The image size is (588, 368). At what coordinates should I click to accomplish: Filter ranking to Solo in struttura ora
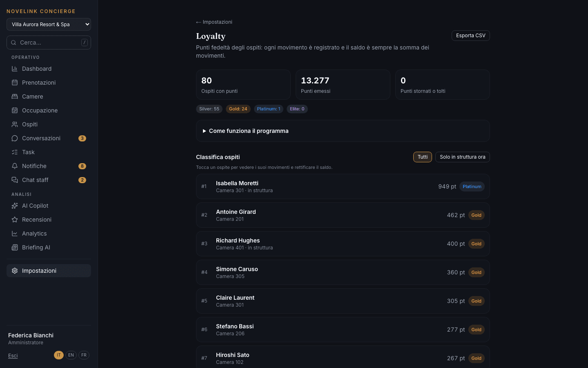coord(463,157)
